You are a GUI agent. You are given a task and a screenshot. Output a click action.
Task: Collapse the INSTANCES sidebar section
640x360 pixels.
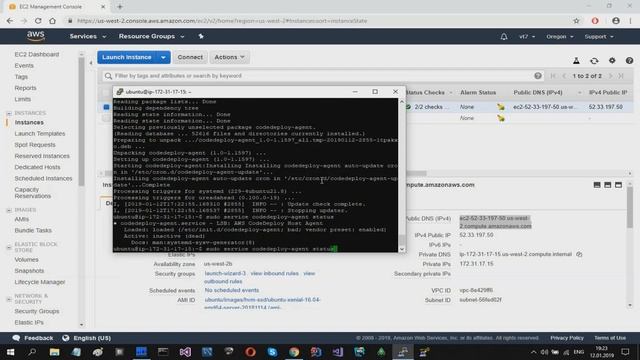coord(9,113)
